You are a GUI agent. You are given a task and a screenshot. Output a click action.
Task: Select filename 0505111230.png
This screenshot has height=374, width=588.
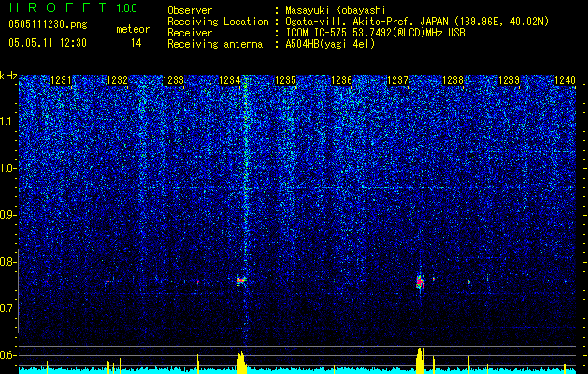[x=48, y=24]
